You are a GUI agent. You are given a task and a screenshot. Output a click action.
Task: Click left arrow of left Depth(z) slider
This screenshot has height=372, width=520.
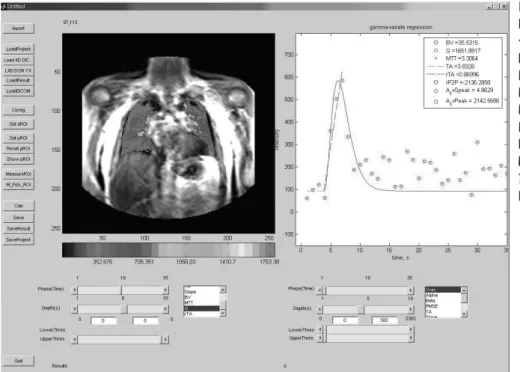pos(74,309)
